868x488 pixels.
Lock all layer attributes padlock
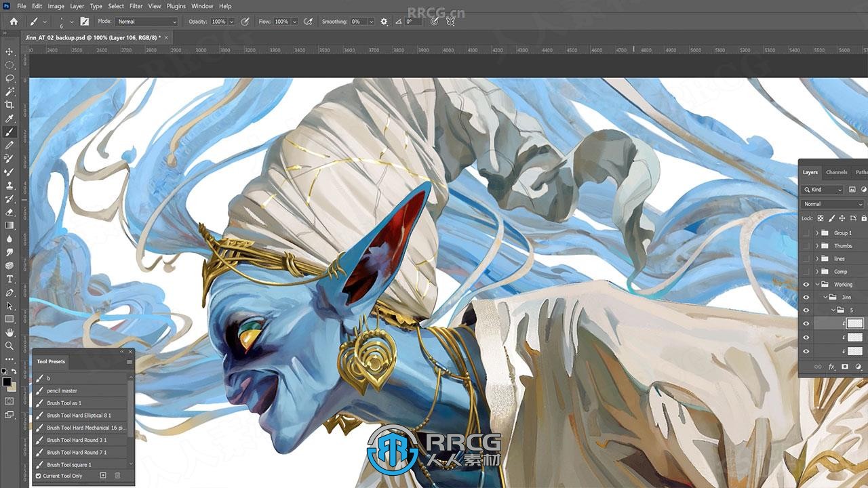click(863, 218)
